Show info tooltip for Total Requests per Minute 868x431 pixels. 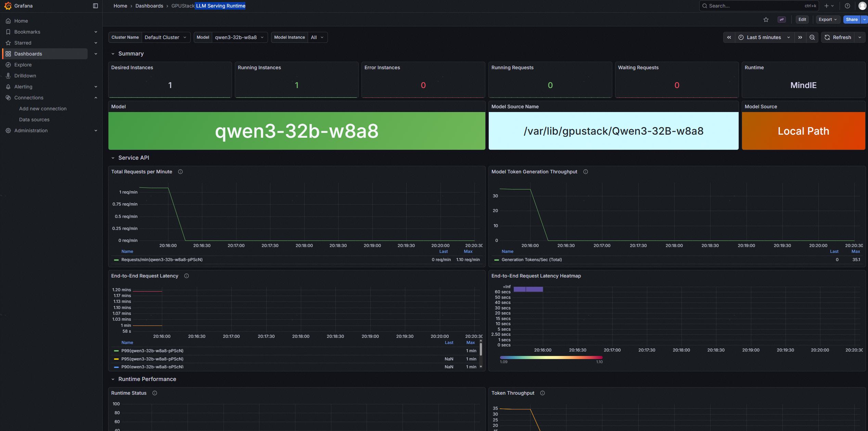180,172
